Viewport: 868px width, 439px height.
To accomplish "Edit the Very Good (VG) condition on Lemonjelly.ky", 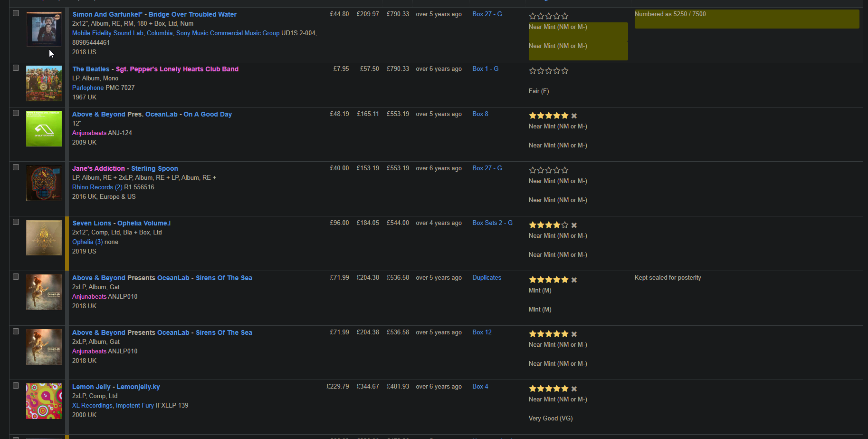I will [x=551, y=419].
